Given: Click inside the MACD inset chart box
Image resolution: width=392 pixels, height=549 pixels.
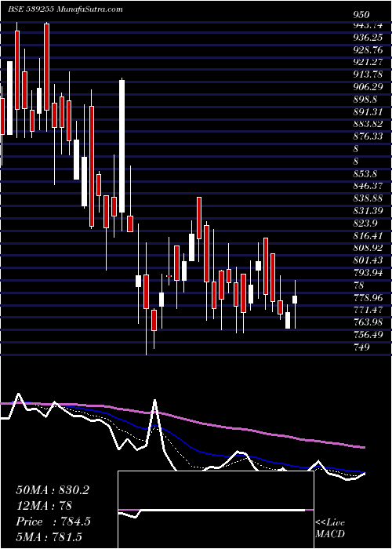Looking at the screenshot, I should (216, 510).
